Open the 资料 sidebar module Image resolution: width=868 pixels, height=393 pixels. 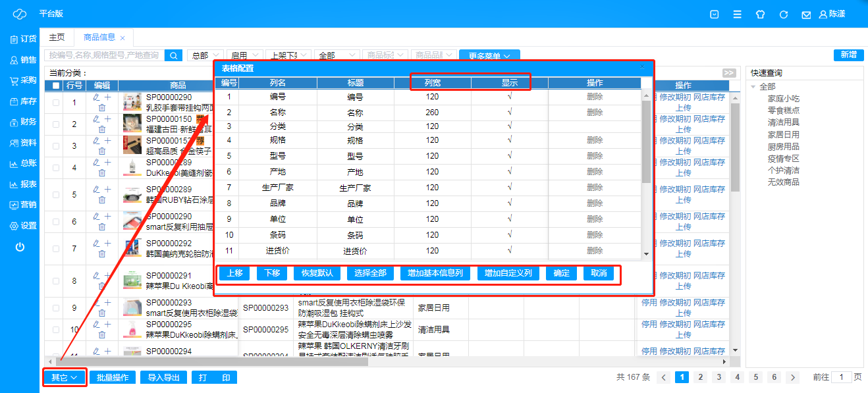[x=23, y=143]
